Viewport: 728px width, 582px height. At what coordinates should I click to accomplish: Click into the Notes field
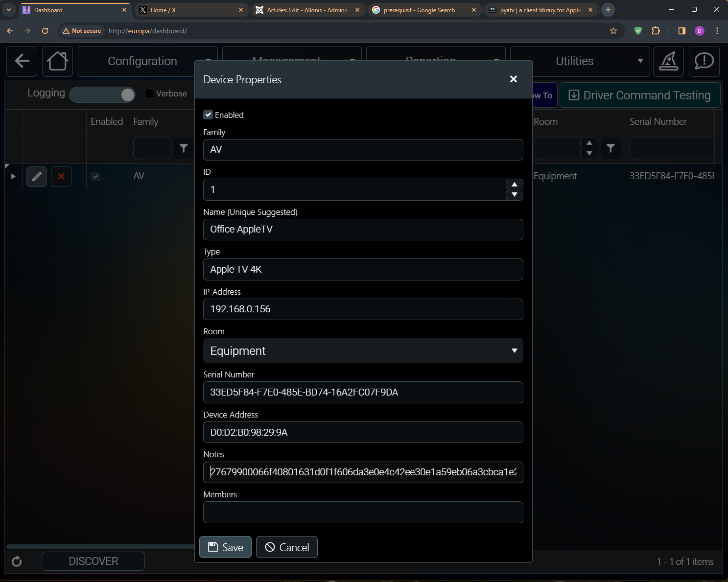coord(363,472)
